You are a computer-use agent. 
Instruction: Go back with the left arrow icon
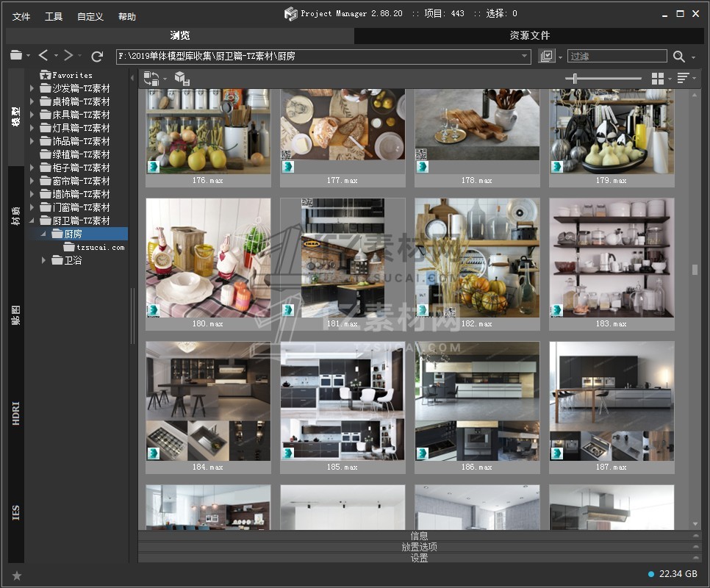point(43,56)
